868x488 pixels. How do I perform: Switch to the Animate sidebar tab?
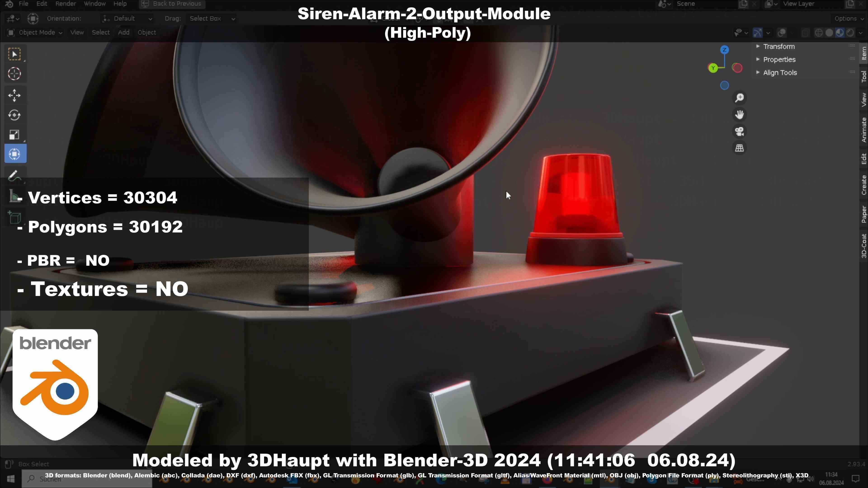pos(864,130)
